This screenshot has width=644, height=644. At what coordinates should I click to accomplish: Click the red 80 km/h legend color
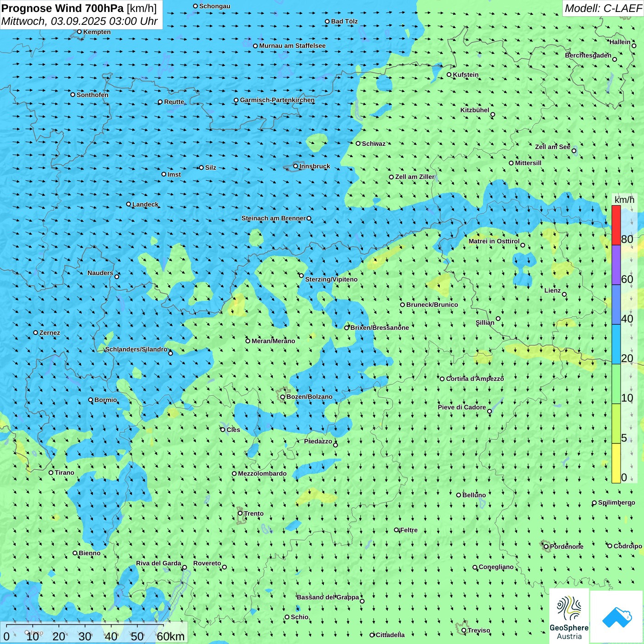tap(616, 225)
